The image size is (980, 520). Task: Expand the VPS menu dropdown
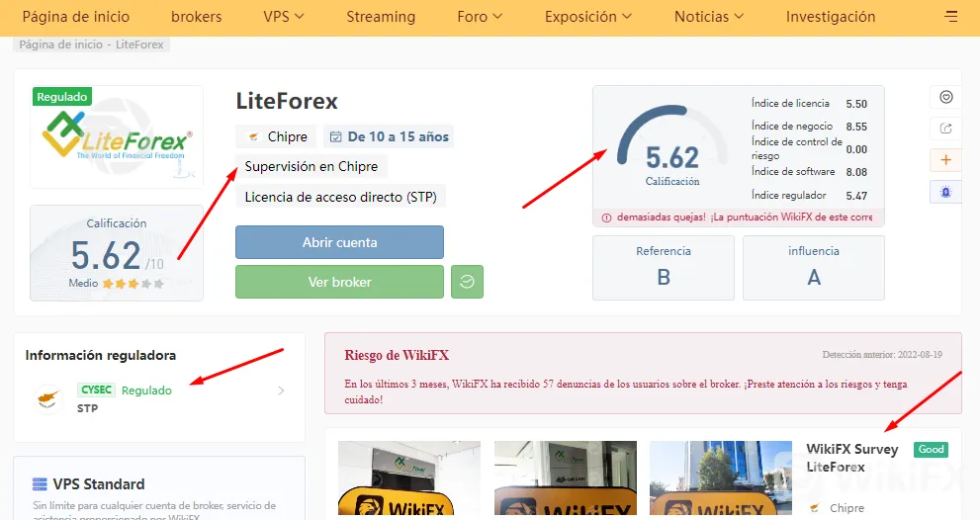[283, 17]
